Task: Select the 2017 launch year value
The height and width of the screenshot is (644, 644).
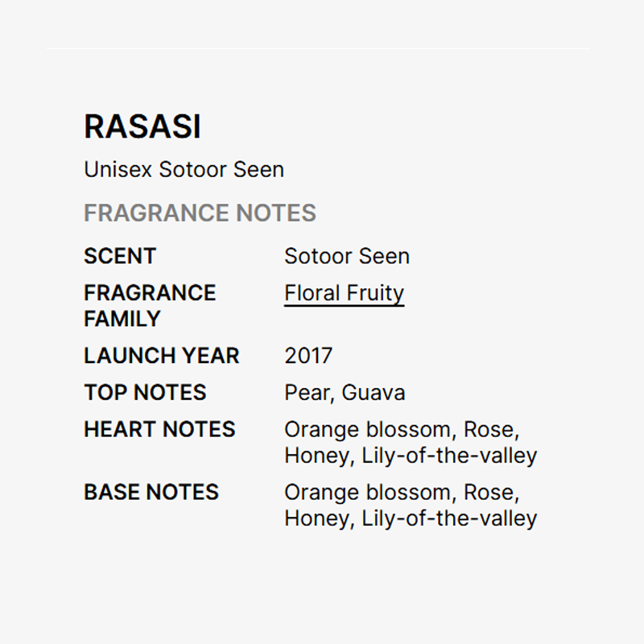Action: coord(308,356)
